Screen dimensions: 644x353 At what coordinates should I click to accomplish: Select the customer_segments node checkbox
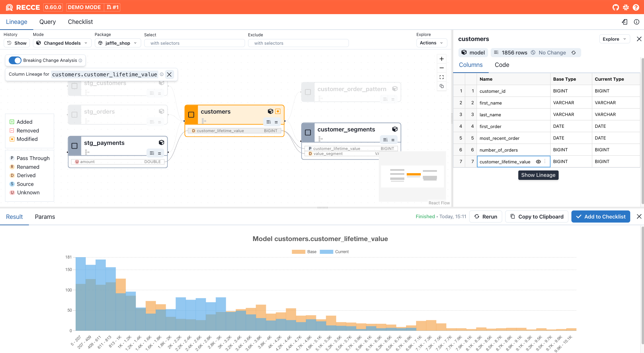tap(308, 132)
